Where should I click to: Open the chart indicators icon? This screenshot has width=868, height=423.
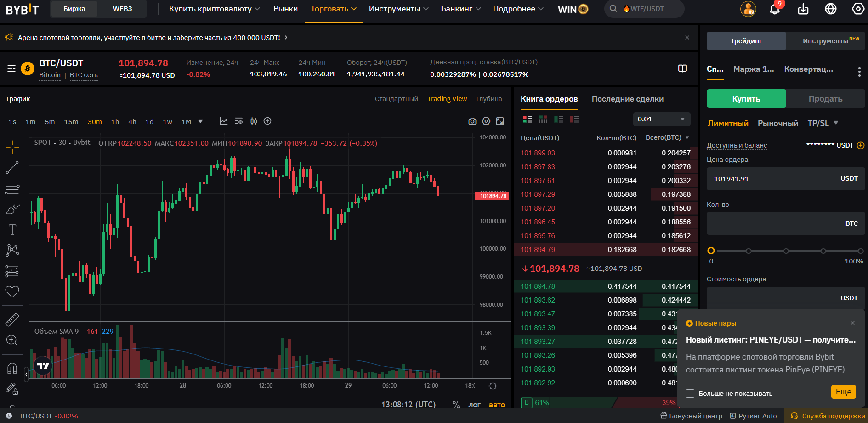(x=223, y=121)
